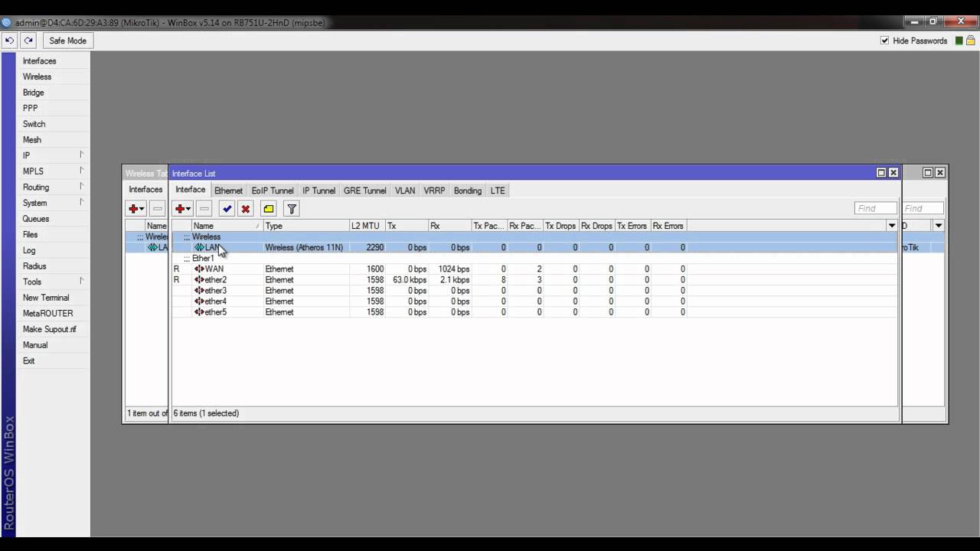This screenshot has height=551, width=980.
Task: Open Log from the sidebar
Action: (28, 250)
